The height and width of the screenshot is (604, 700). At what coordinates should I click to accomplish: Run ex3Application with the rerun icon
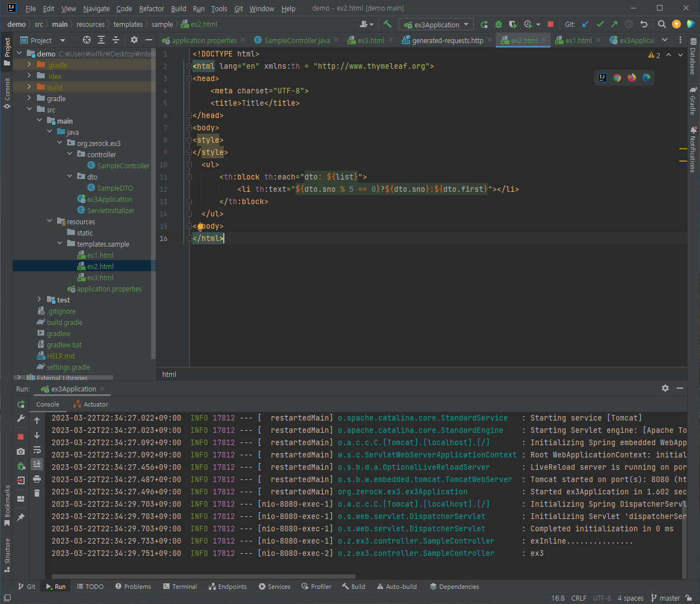(x=485, y=24)
